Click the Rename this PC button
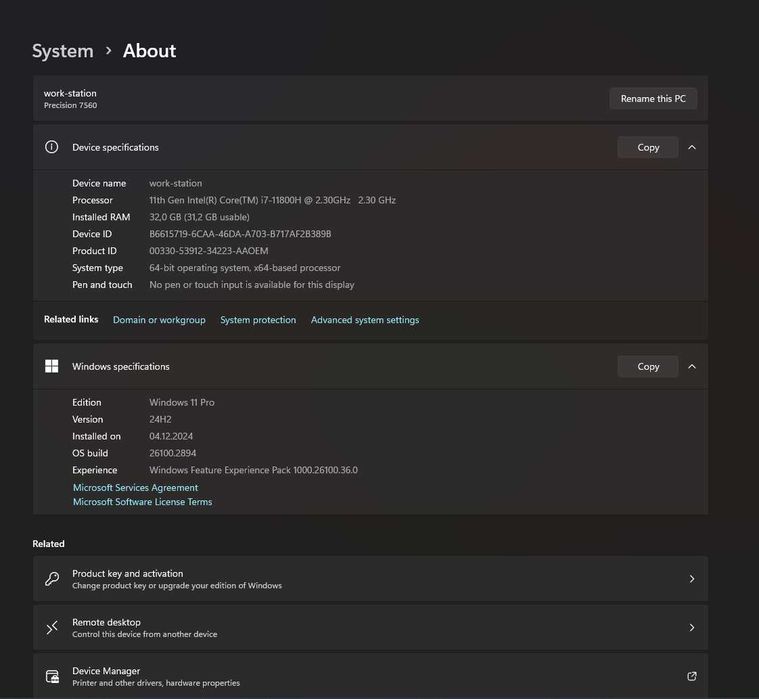759x699 pixels. (653, 98)
